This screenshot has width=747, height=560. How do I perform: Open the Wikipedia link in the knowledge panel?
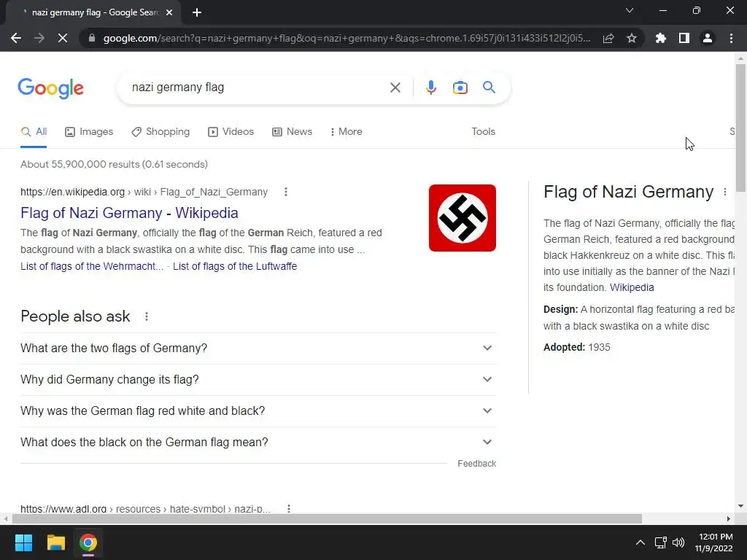coord(632,287)
